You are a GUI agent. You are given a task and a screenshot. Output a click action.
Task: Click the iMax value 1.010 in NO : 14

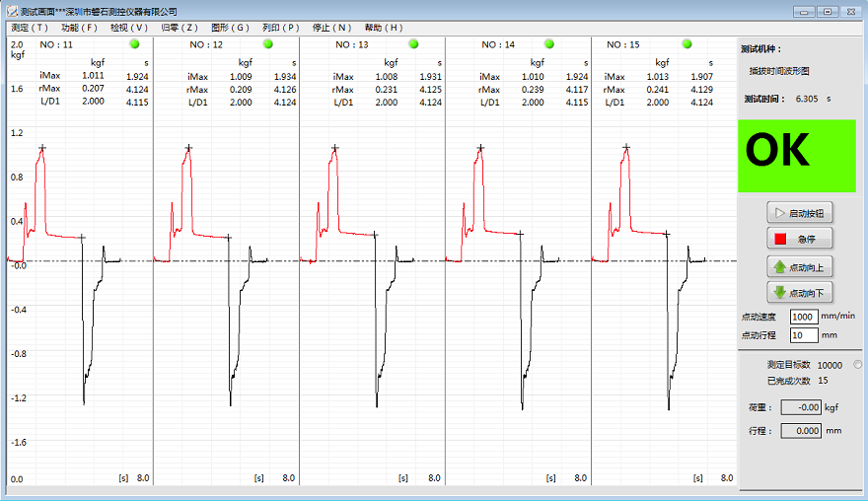tap(533, 77)
